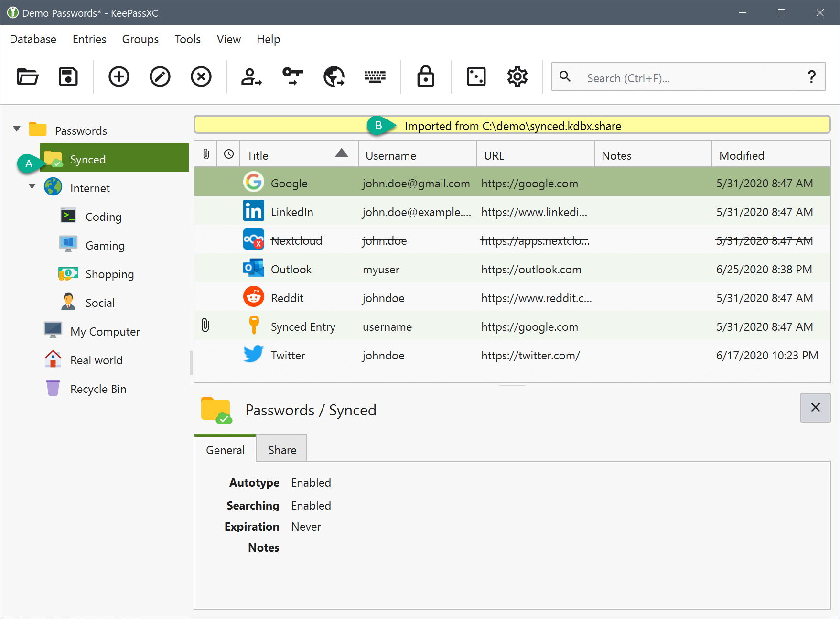The image size is (840, 619).
Task: Switch to the Share tab
Action: click(x=282, y=450)
